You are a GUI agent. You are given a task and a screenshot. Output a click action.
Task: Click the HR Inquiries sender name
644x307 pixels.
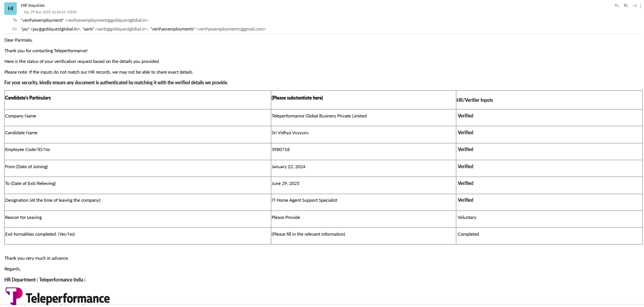tap(33, 5)
